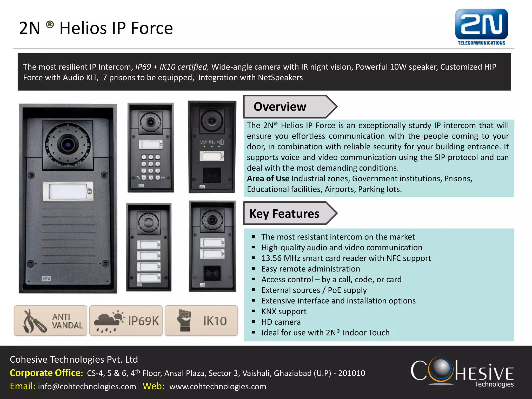The image size is (532, 399).
Task: Click the overview paragraph about sturdy IP intercom
Action: pyautogui.click(x=378, y=147)
